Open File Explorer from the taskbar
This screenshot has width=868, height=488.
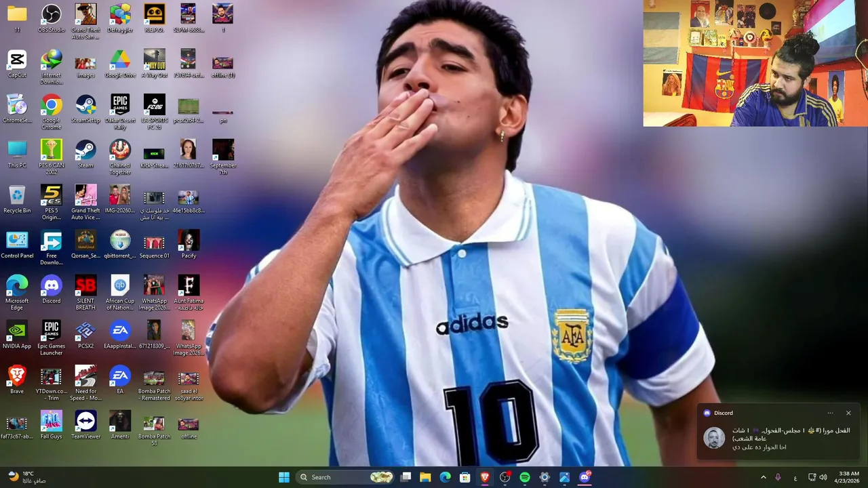(425, 477)
